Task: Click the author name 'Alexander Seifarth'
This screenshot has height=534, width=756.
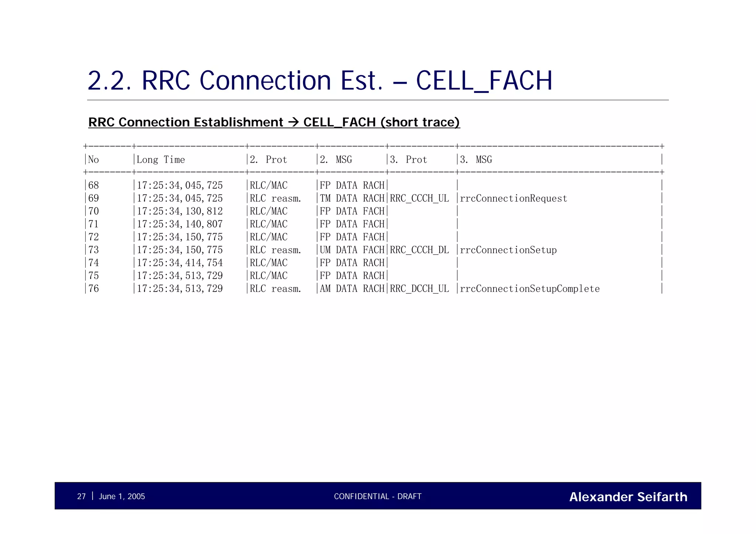Action: pyautogui.click(x=628, y=497)
